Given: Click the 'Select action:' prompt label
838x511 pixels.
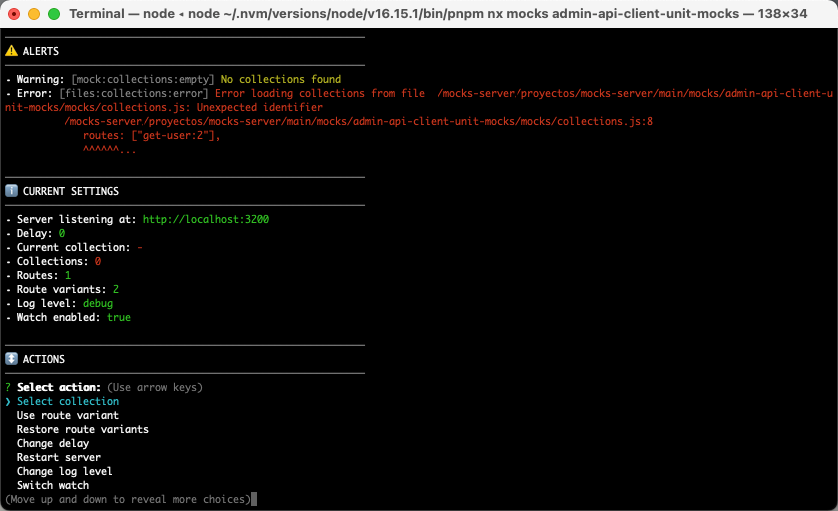Looking at the screenshot, I should pos(59,387).
